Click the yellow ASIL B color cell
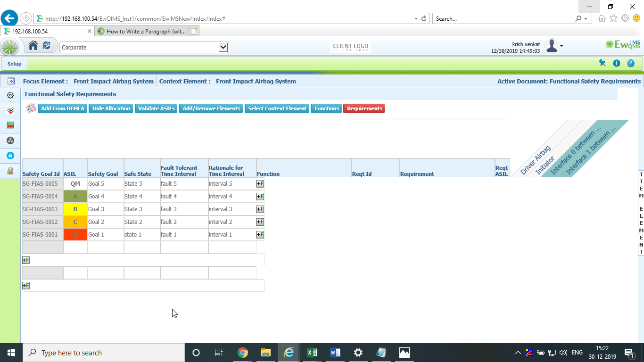The width and height of the screenshot is (644, 362). 75,209
